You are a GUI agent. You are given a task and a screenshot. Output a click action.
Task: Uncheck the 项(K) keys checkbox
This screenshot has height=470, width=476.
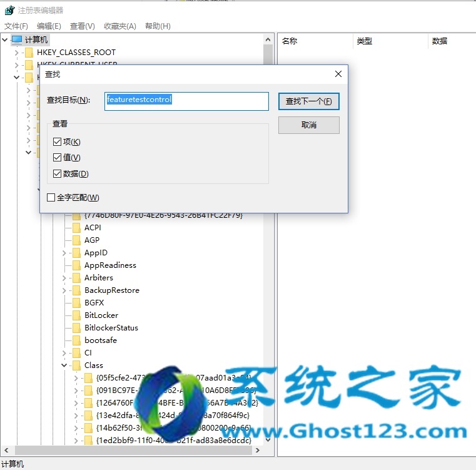[57, 141]
